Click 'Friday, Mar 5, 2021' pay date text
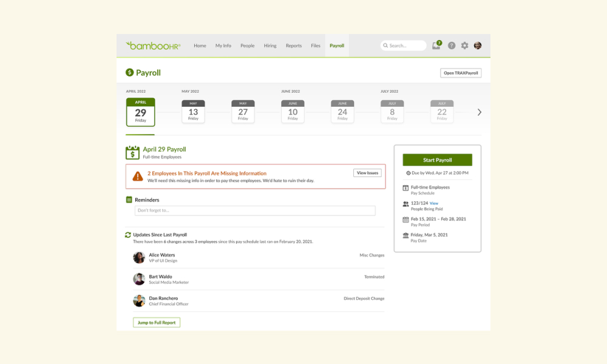Viewport: 607px width, 364px height. click(x=429, y=235)
